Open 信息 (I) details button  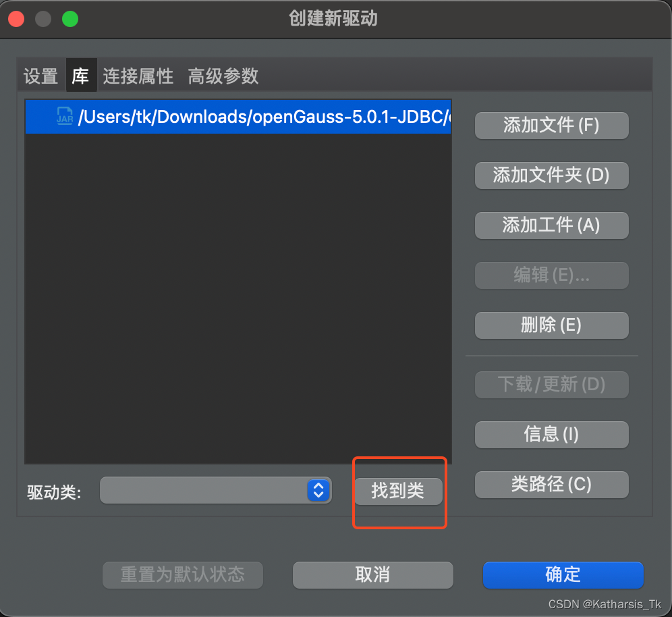click(x=551, y=434)
